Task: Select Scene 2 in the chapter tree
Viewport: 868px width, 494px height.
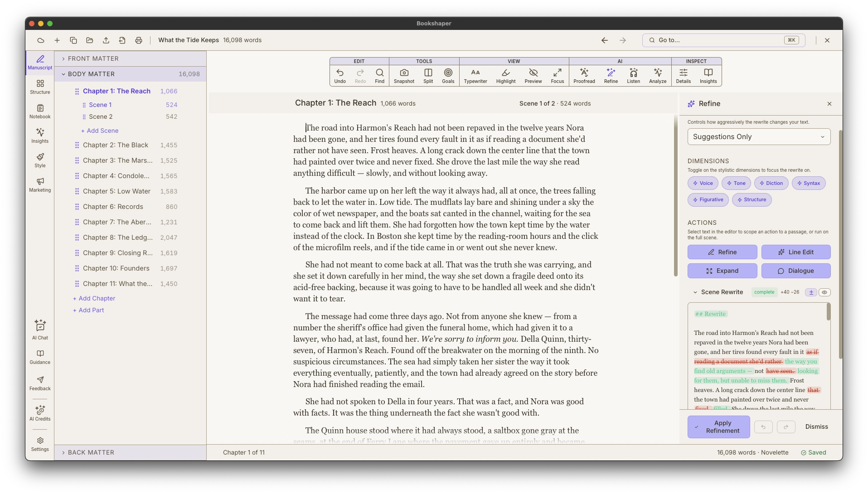Action: pos(101,116)
